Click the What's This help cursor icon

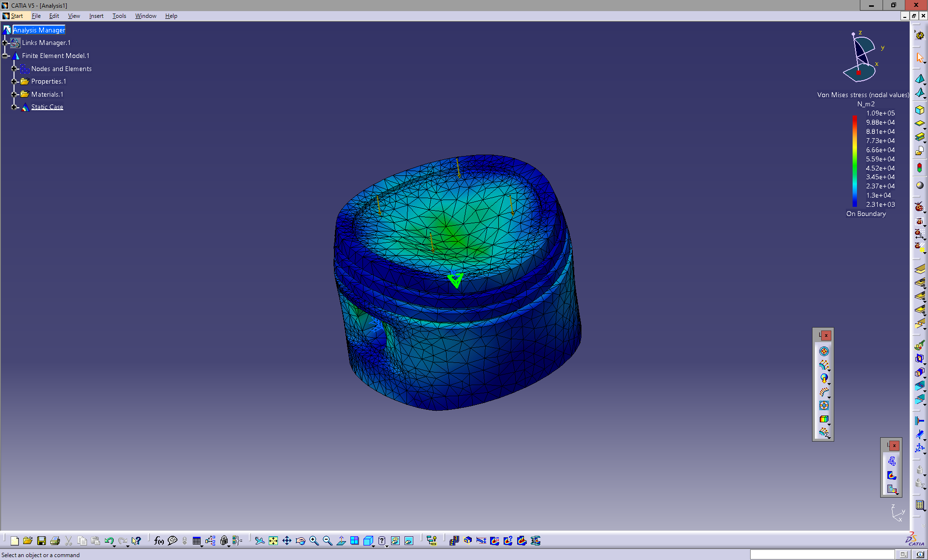click(x=136, y=541)
